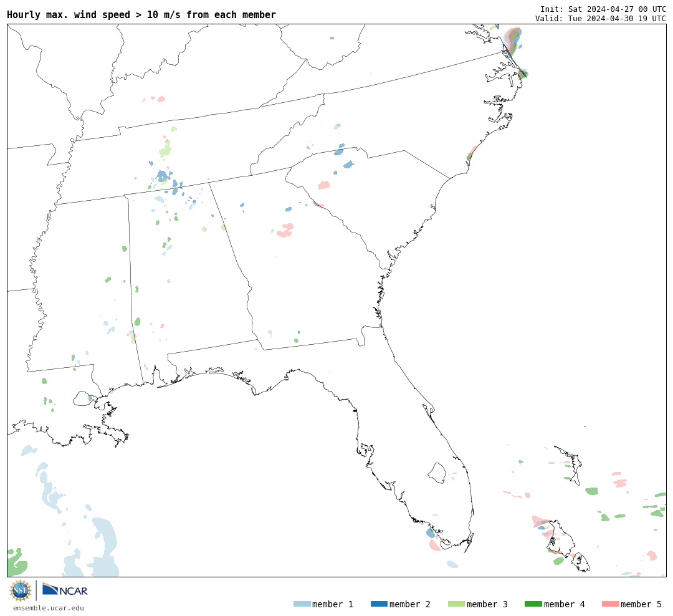Click the member 2 dark blue swatch
673x616 pixels.
379,604
